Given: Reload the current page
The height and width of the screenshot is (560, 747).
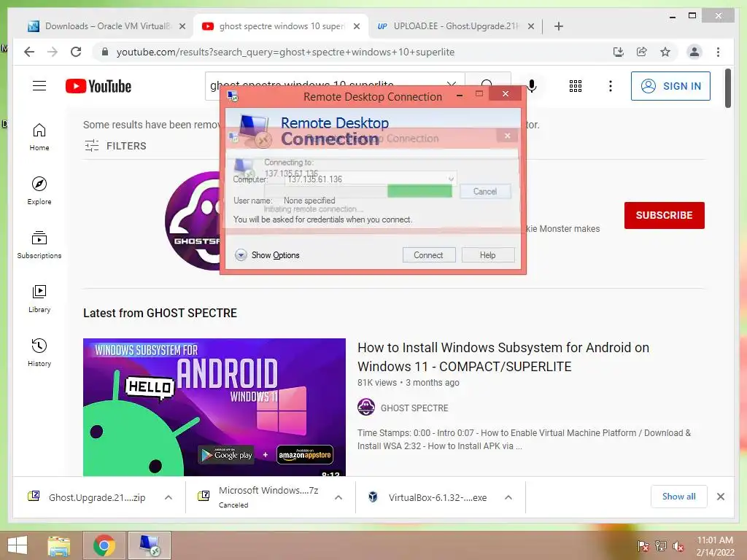Looking at the screenshot, I should pyautogui.click(x=76, y=52).
